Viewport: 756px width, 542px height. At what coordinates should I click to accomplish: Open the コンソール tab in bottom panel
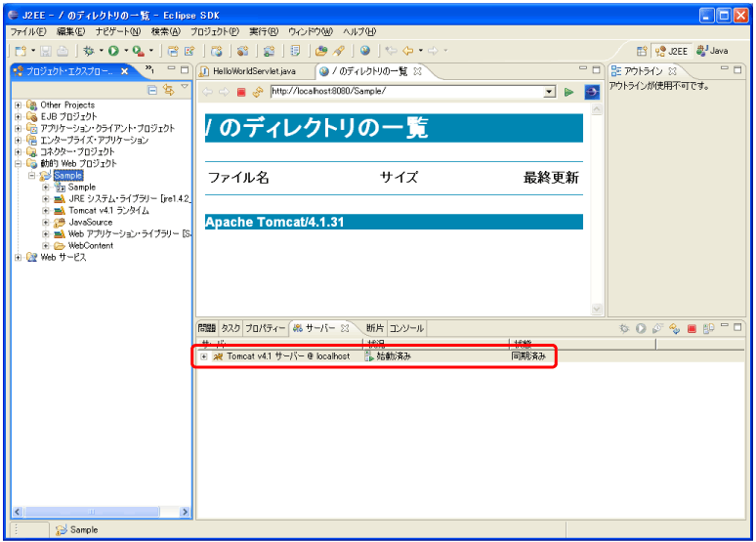(x=407, y=328)
